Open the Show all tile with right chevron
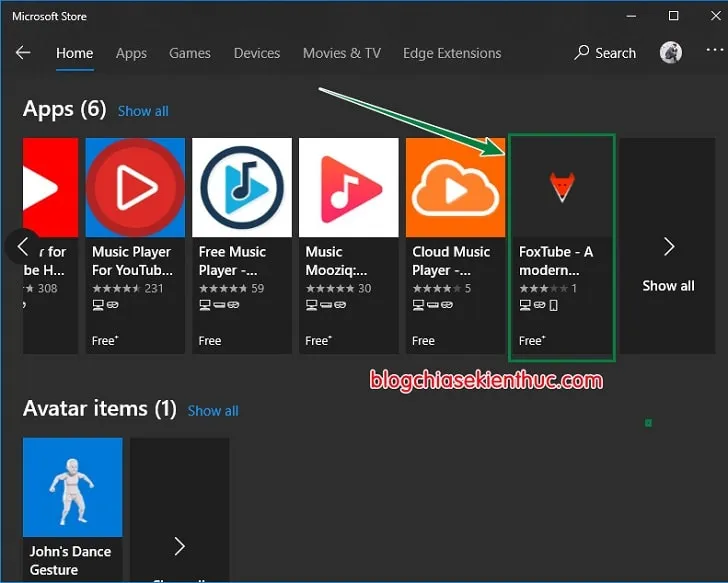 [x=668, y=246]
